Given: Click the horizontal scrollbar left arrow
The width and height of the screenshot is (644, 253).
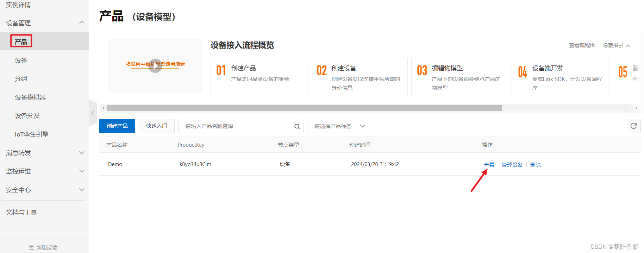Looking at the screenshot, I should point(103,108).
